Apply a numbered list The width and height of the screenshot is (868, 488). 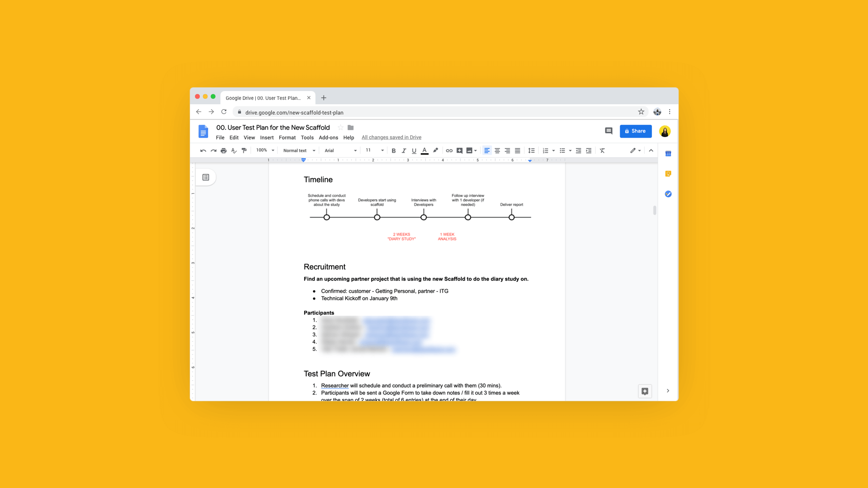pos(545,151)
